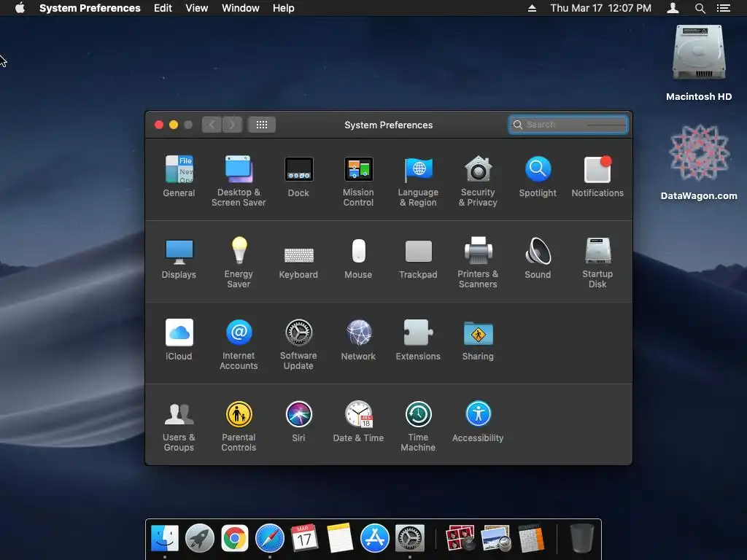Open Printers & Scanners pane
The width and height of the screenshot is (747, 560).
[x=478, y=262]
